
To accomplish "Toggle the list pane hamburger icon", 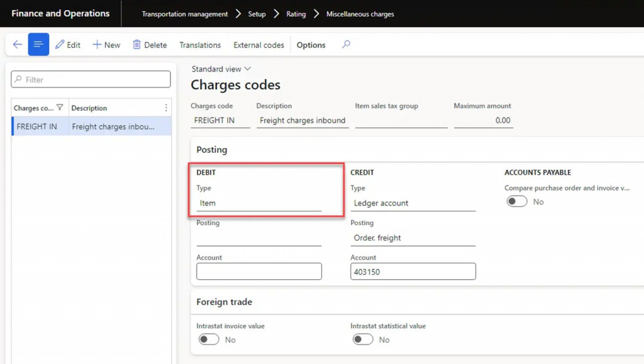I will pyautogui.click(x=38, y=45).
